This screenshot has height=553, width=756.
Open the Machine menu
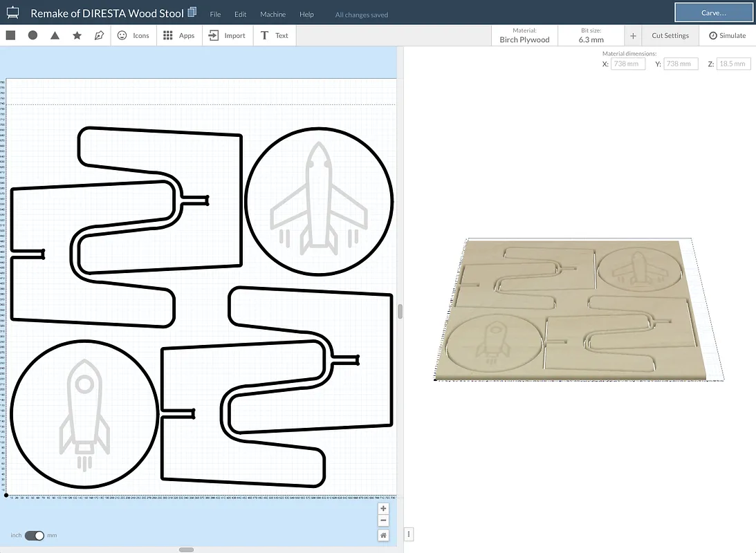coord(273,15)
